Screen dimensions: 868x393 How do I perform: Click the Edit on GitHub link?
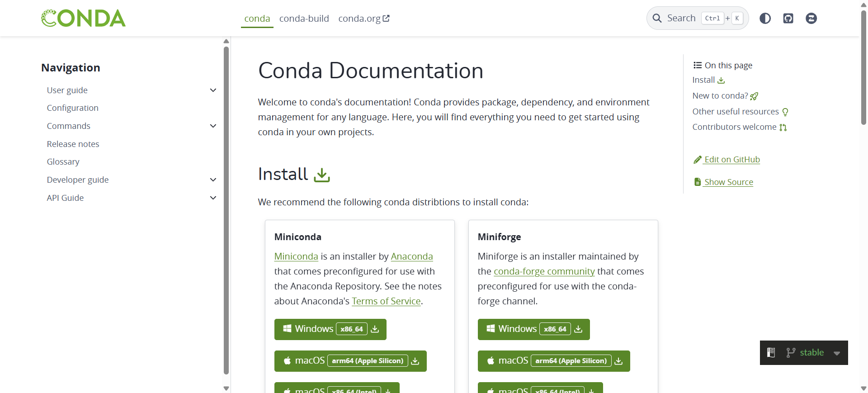(x=727, y=159)
